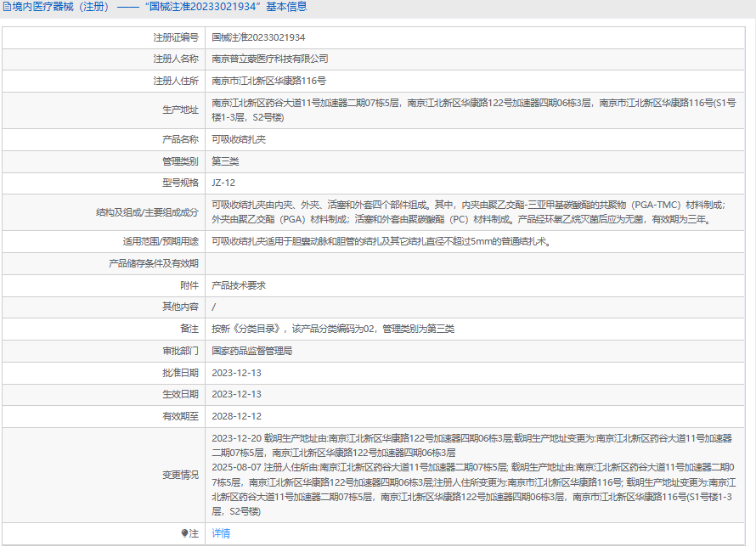
Task: Select the 生产地址 value text
Action: coord(474,110)
